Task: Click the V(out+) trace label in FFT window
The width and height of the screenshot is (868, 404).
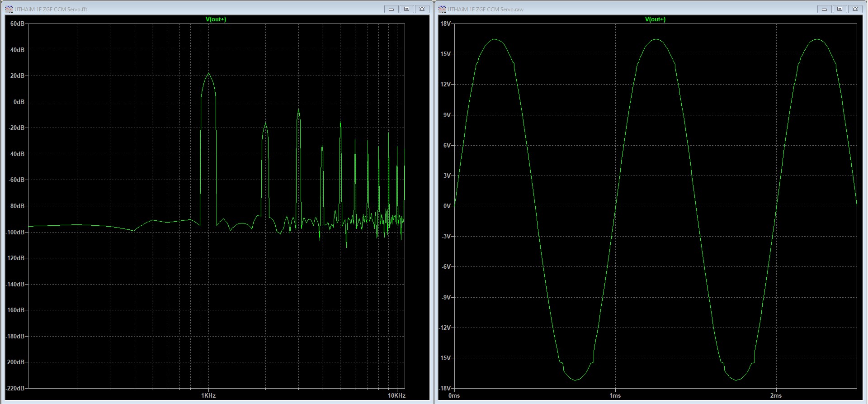Action: pyautogui.click(x=216, y=19)
